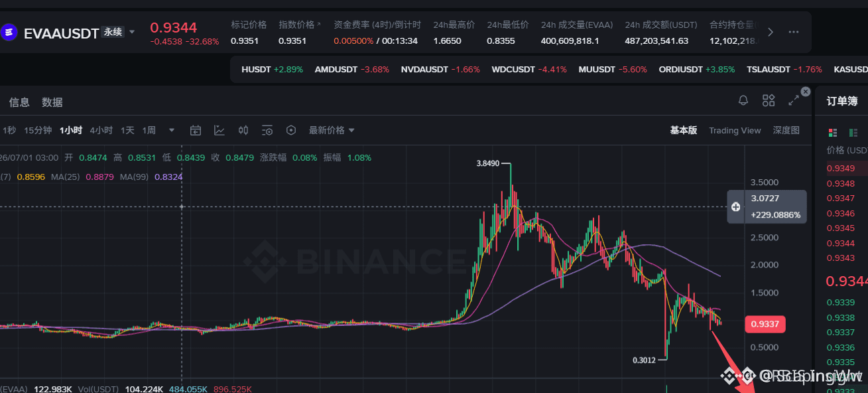This screenshot has width=868, height=393.
Task: Open the three-dots more menu in header
Action: pyautogui.click(x=794, y=32)
